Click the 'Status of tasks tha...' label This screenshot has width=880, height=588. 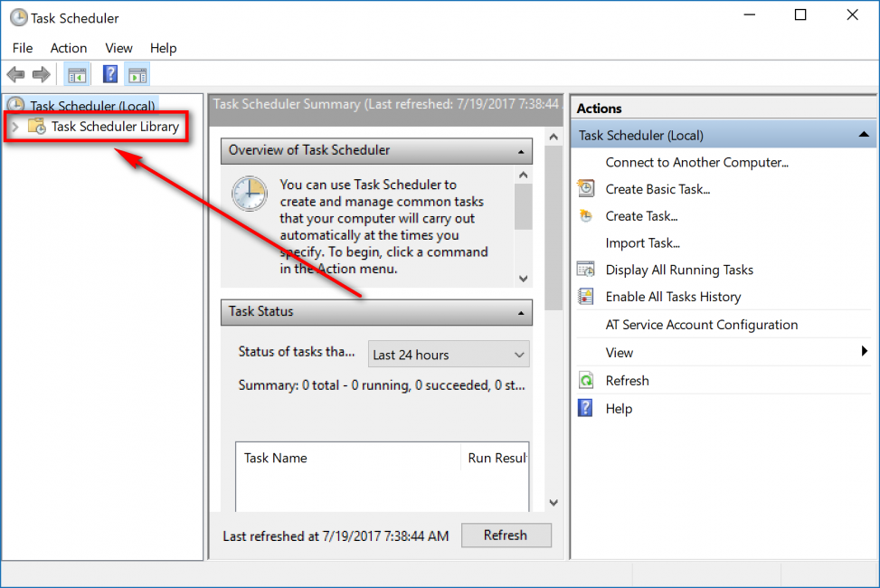tap(297, 352)
